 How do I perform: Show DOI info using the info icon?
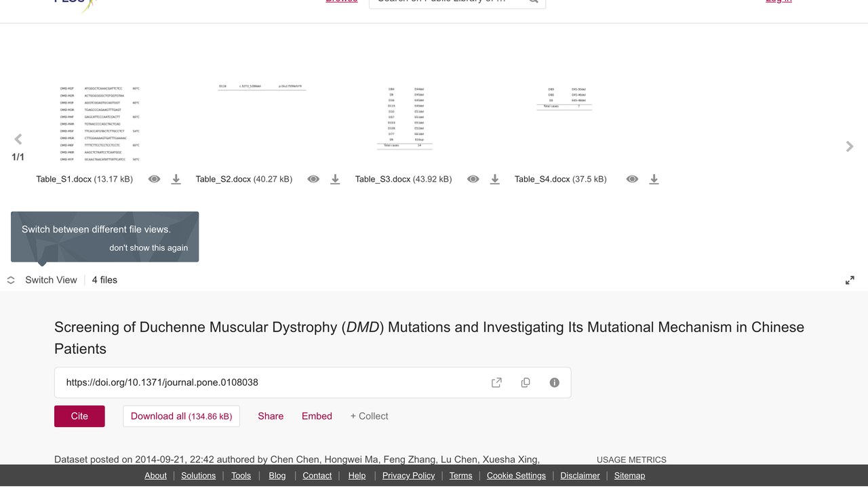554,382
